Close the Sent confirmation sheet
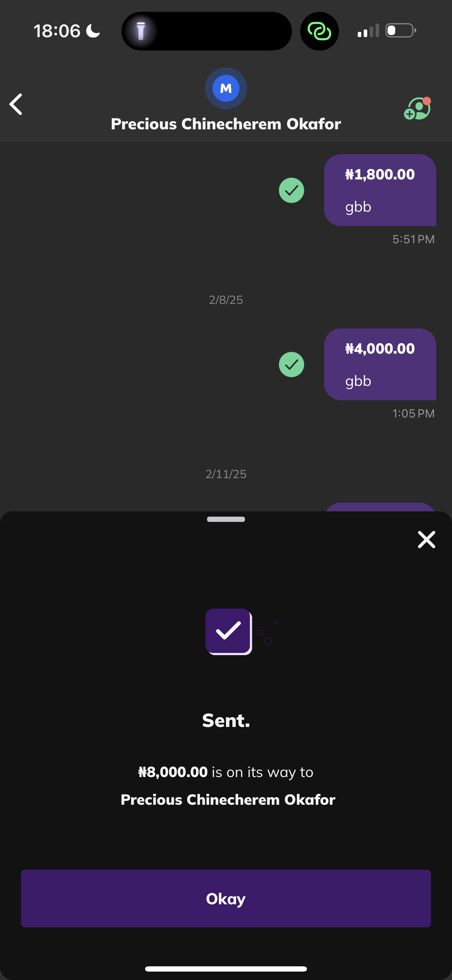Viewport: 452px width, 980px height. point(426,539)
